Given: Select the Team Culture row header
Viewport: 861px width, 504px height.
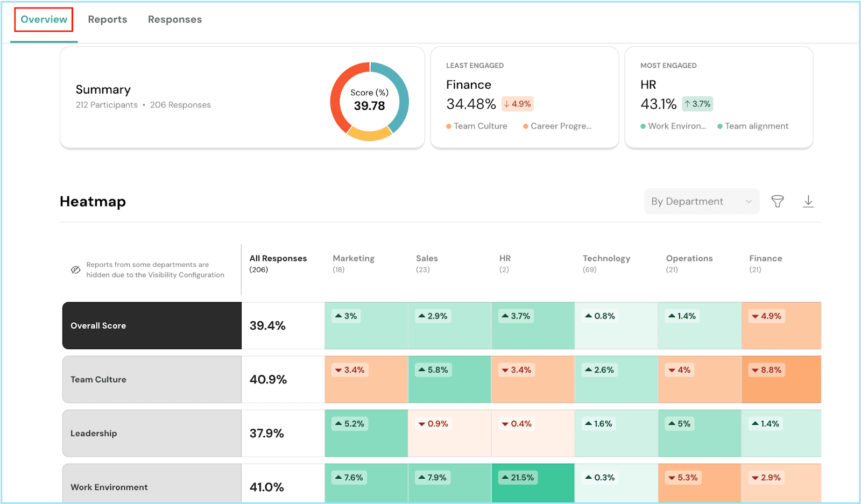Looking at the screenshot, I should [x=152, y=379].
